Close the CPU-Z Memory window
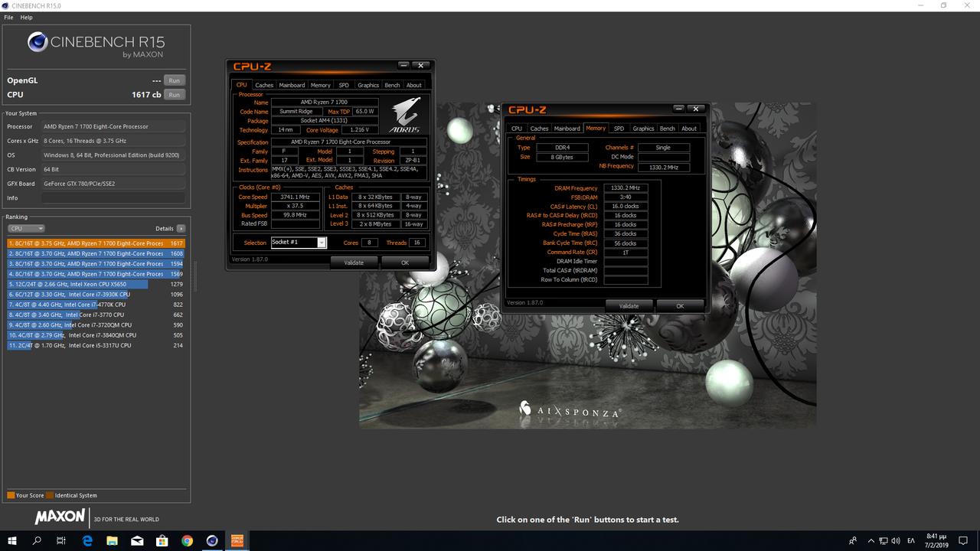Screen dimensions: 980x551 [x=696, y=109]
